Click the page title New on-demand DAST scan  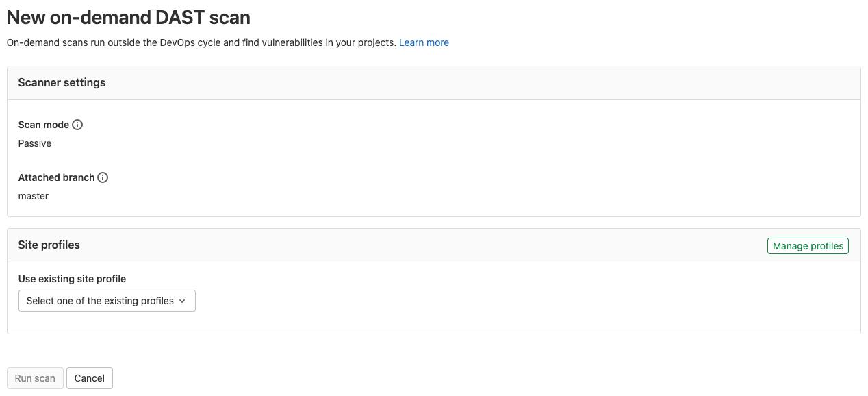129,17
